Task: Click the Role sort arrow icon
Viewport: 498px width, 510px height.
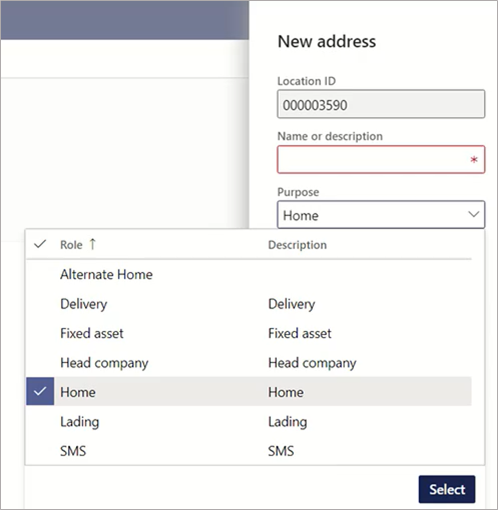Action: [x=93, y=244]
